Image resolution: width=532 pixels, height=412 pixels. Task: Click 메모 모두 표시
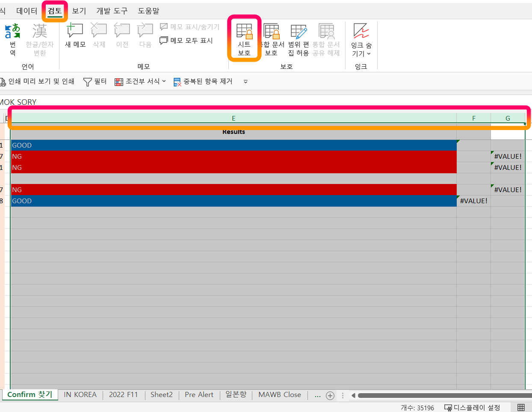point(186,41)
